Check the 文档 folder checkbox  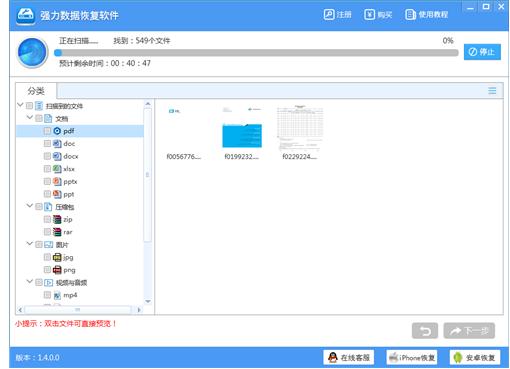tap(39, 119)
